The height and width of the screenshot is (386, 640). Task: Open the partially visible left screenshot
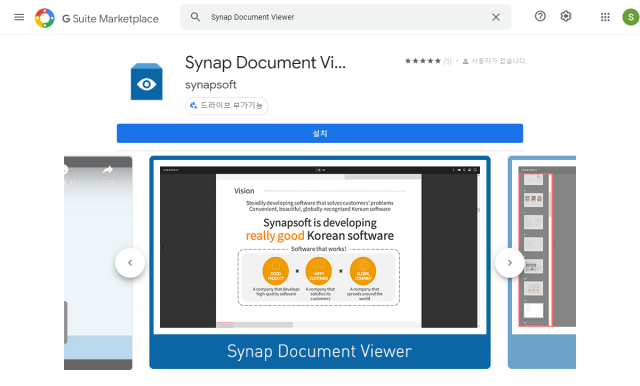point(98,263)
